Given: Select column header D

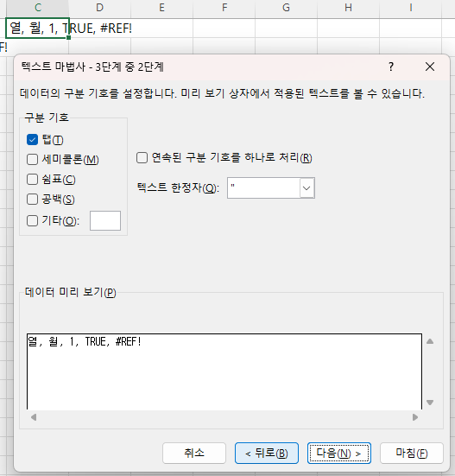Looking at the screenshot, I should pyautogui.click(x=100, y=8).
